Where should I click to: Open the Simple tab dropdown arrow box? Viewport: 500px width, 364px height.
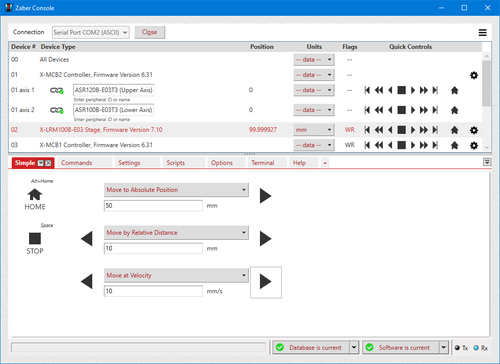pyautogui.click(x=41, y=163)
